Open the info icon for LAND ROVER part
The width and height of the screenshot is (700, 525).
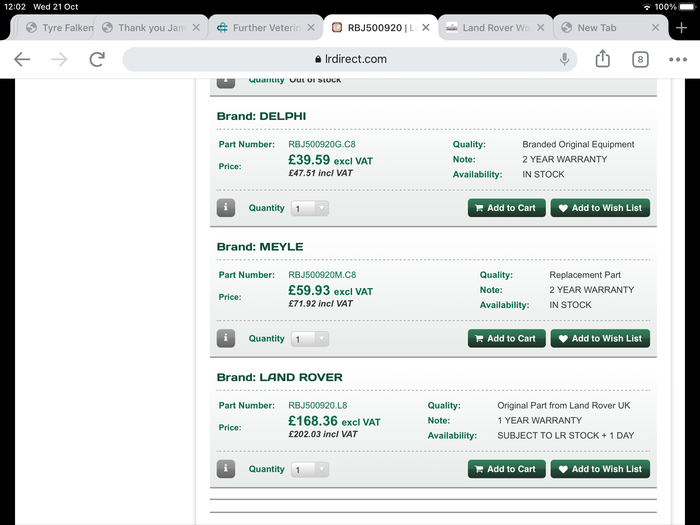[x=226, y=469]
